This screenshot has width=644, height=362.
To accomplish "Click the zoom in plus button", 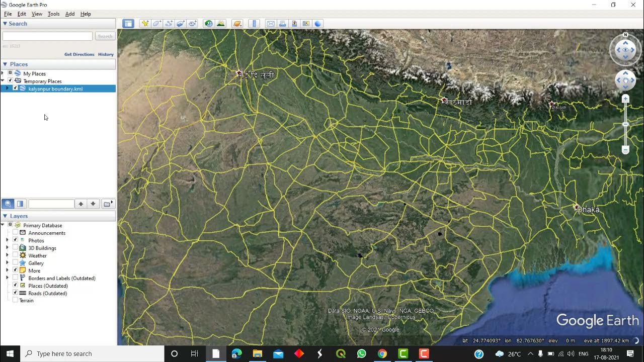I will [625, 99].
